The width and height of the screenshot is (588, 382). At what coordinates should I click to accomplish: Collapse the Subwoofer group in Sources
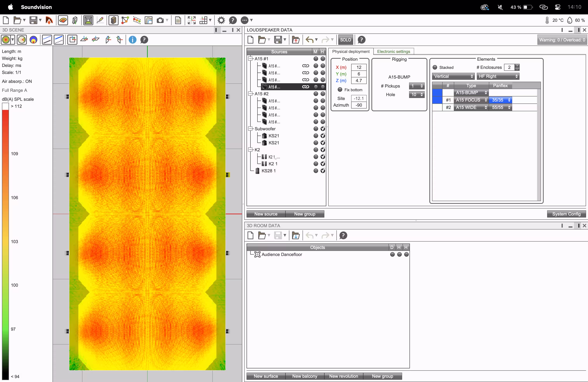[x=250, y=129]
